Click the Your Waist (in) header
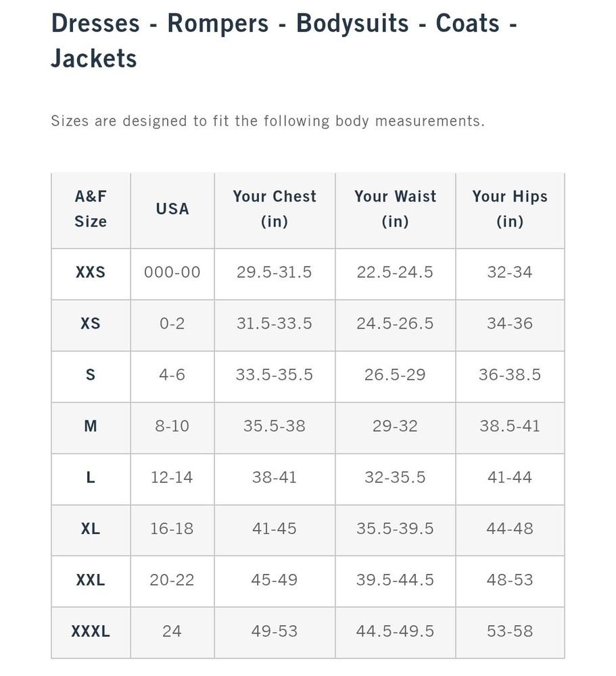 pyautogui.click(x=395, y=209)
